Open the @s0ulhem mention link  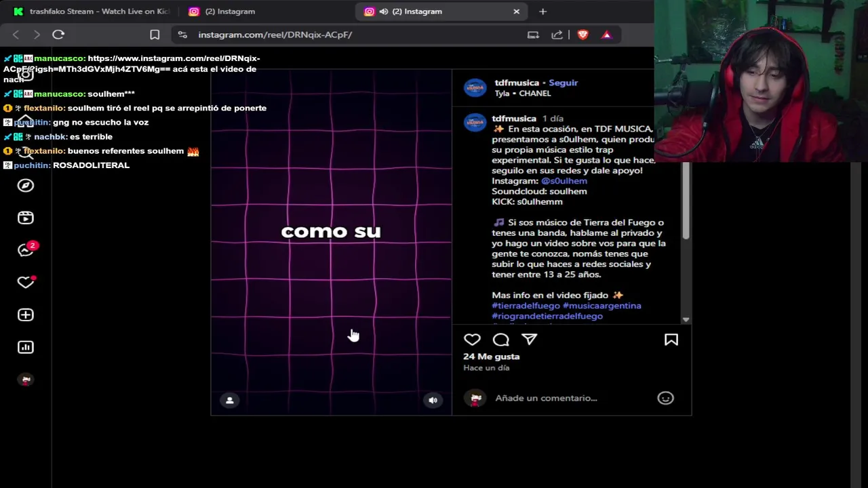564,181
